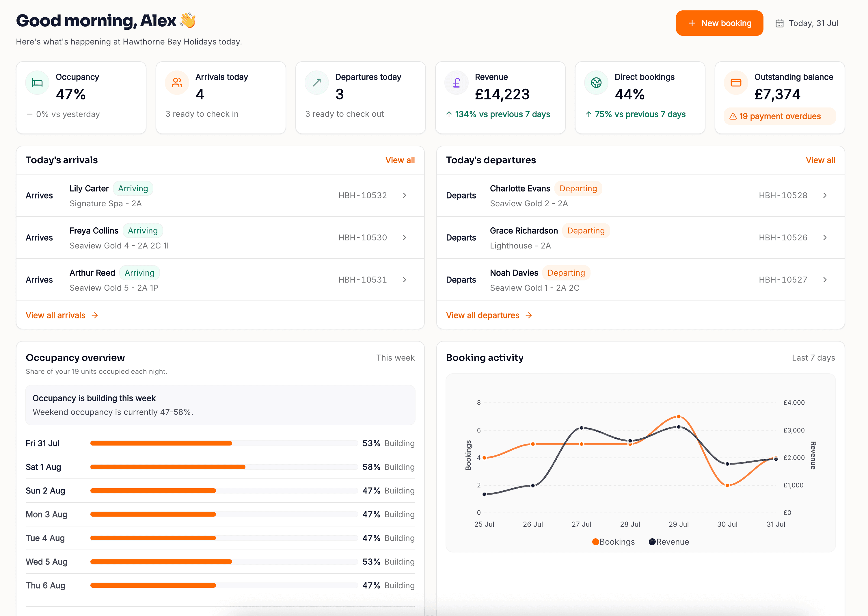Image resolution: width=868 pixels, height=616 pixels.
Task: Click the Occupancy is building this week notice
Action: click(x=220, y=405)
